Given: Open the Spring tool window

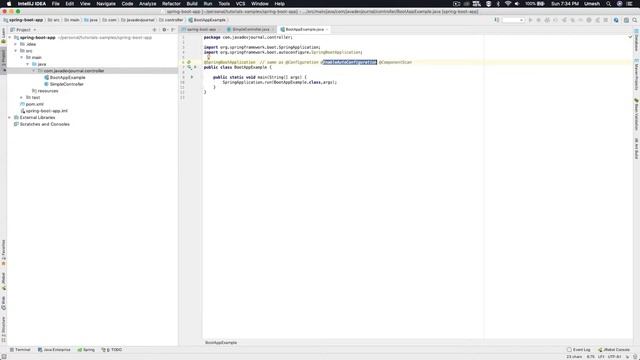Looking at the screenshot, I should [86, 350].
